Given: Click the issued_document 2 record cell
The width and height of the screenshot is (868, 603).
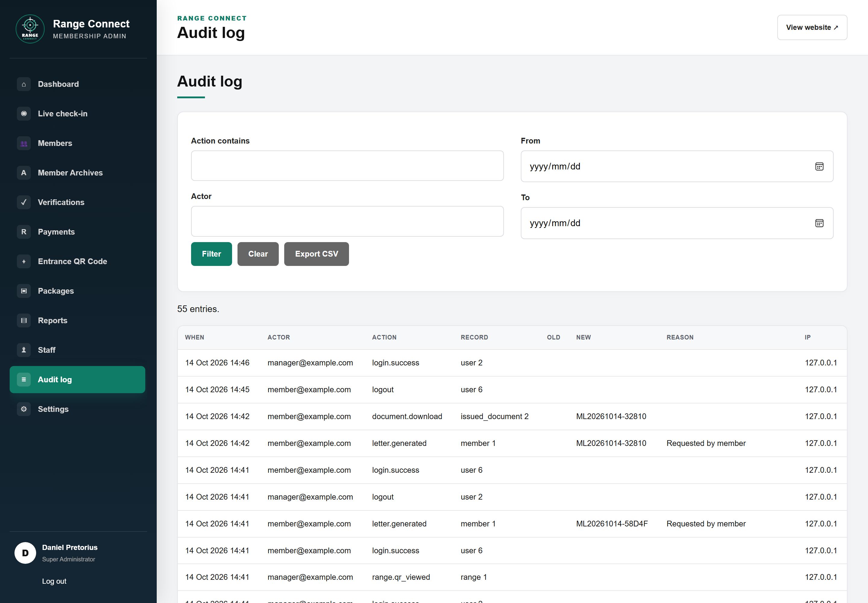Looking at the screenshot, I should (x=495, y=416).
